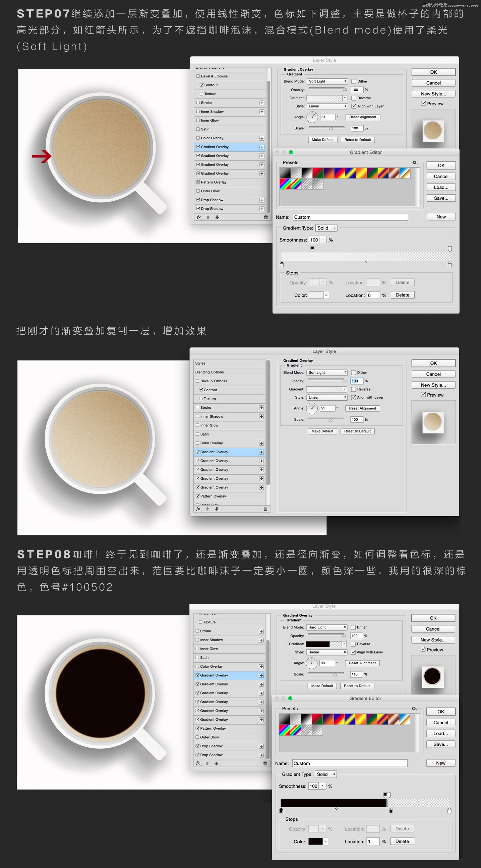
Task: Click Load... button in top Gradient Editor
Action: click(441, 187)
